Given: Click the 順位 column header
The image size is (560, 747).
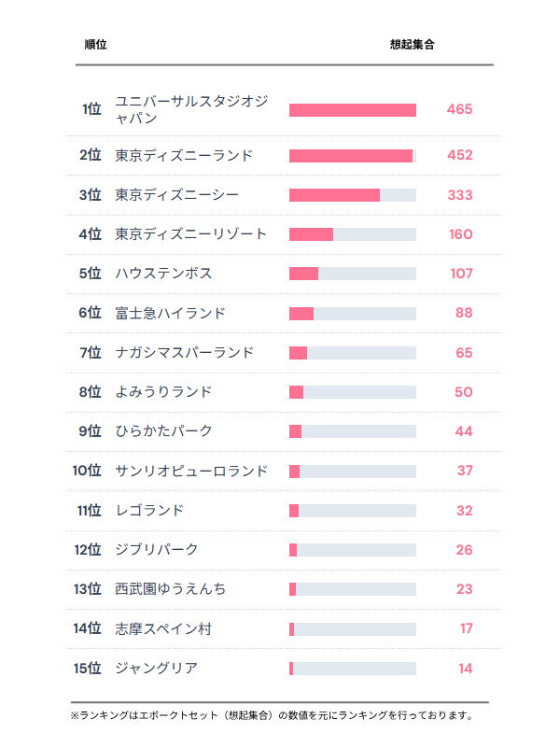Looking at the screenshot, I should 94,45.
